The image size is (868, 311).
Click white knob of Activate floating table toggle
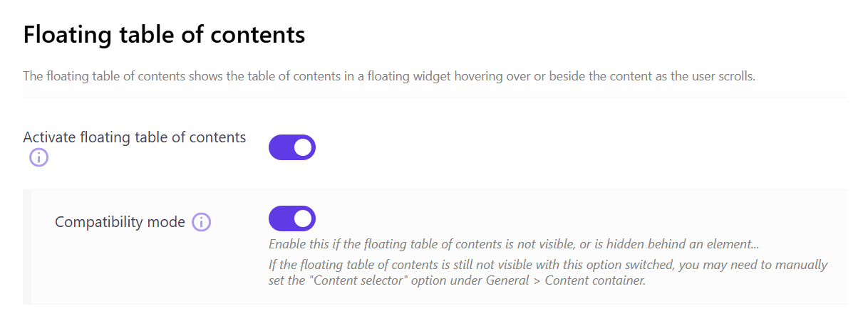point(304,147)
